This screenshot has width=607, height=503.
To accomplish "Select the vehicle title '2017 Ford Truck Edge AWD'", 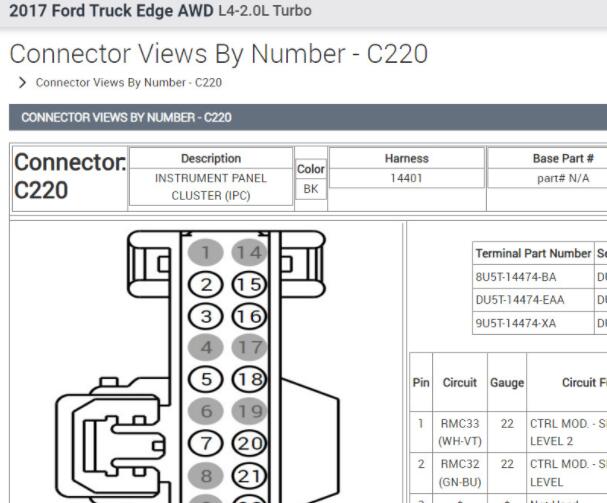I will 111,10.
